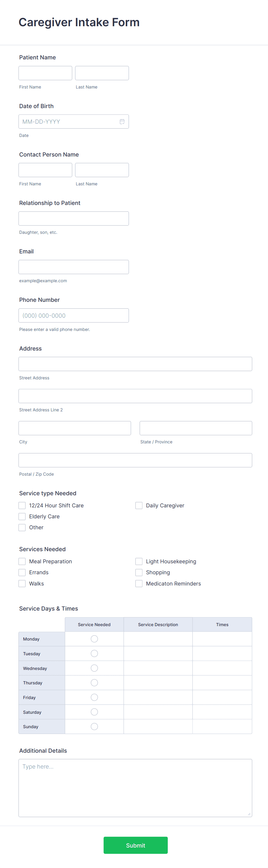Check the Medicaton Reminders box
This screenshot has height=868, width=268.
(139, 583)
